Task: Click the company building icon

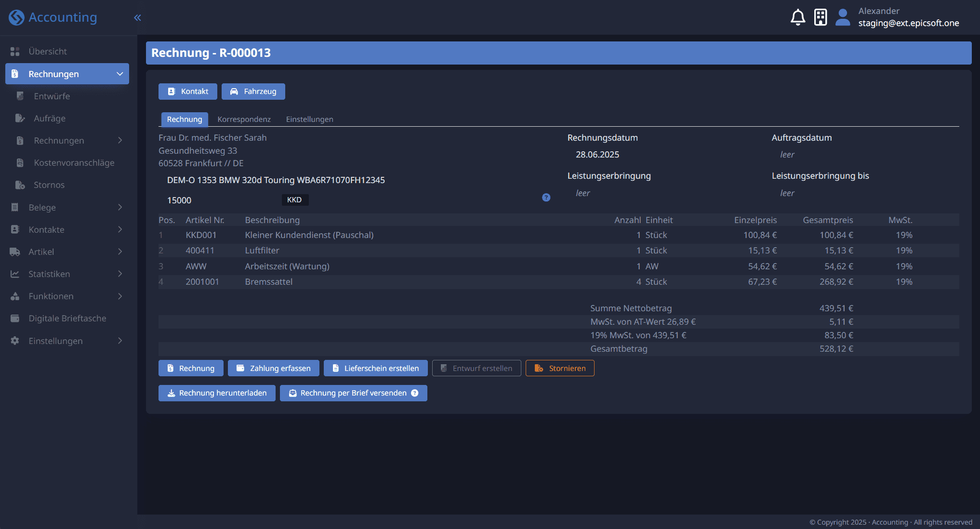Action: click(821, 17)
